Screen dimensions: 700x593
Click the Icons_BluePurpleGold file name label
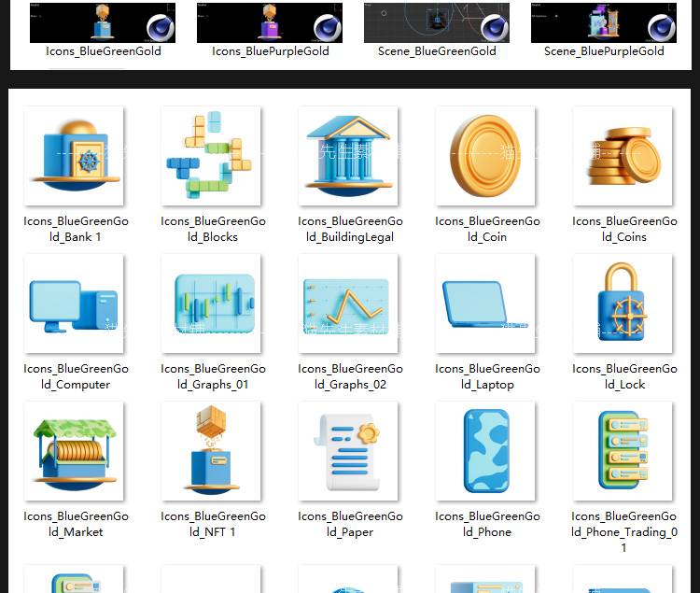pyautogui.click(x=270, y=51)
